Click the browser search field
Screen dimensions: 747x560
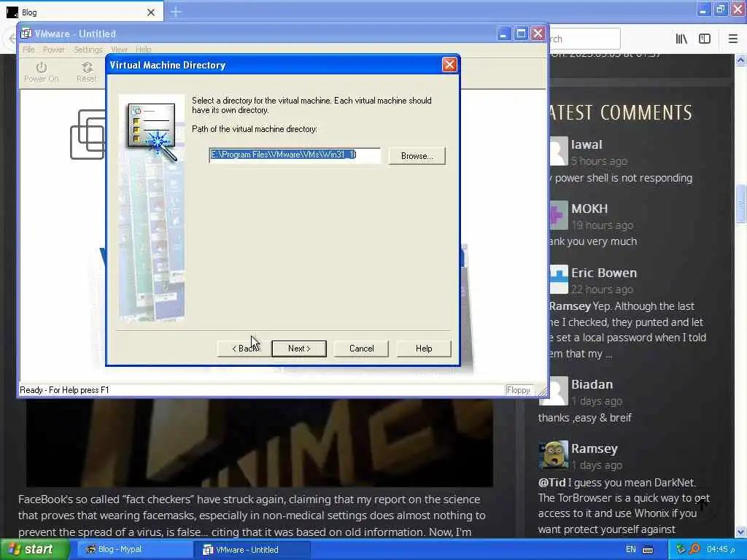click(585, 39)
